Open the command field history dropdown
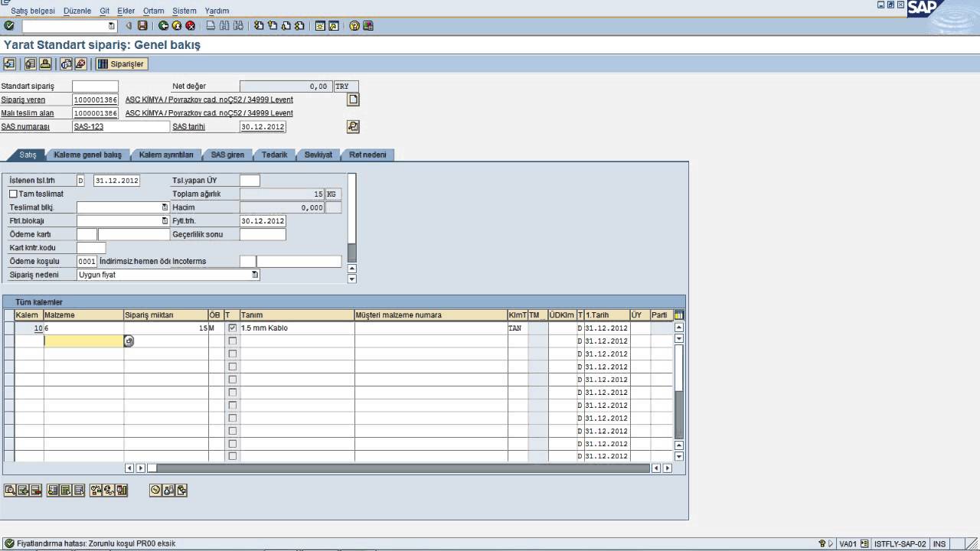The height and width of the screenshot is (551, 980). pos(112,26)
